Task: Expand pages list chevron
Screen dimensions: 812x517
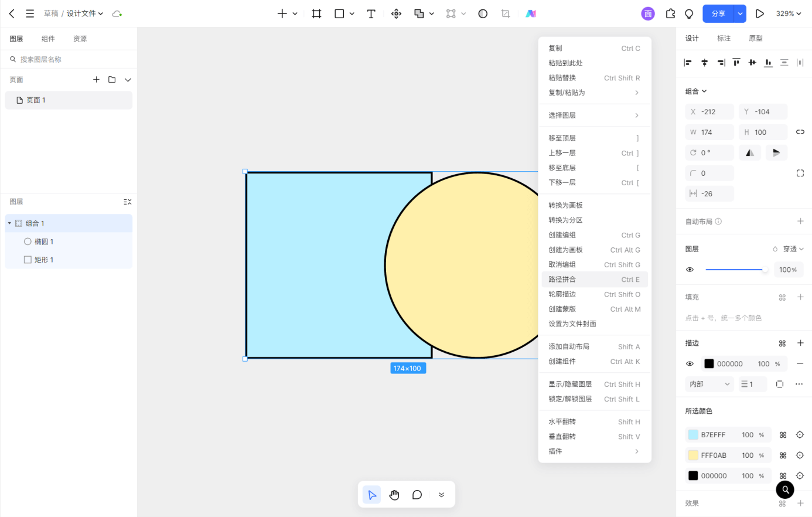Action: (128, 80)
